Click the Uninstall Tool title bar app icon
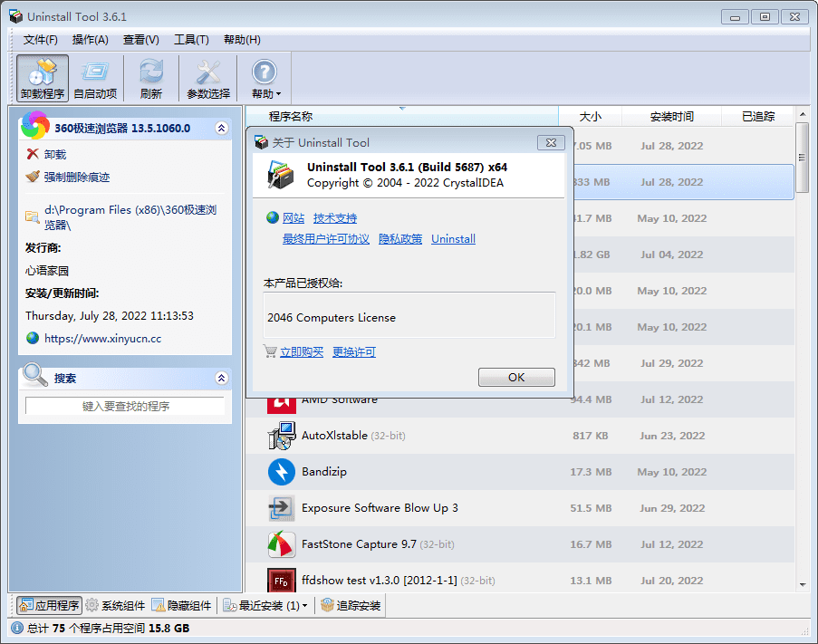Viewport: 818px width, 644px height. point(16,16)
